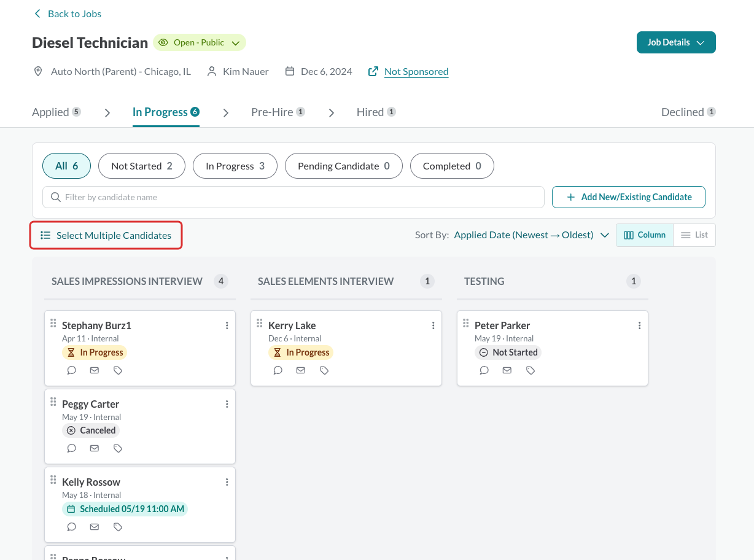Open three-dot menu on Peggy Carter card
Viewport: 754px width, 560px height.
227,404
